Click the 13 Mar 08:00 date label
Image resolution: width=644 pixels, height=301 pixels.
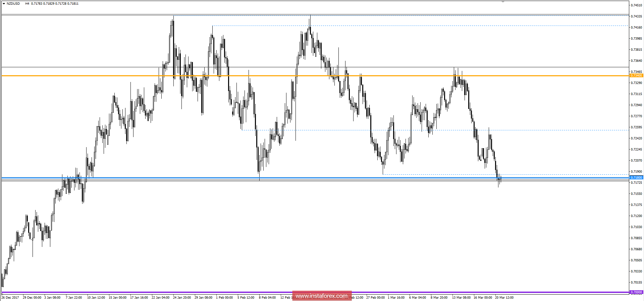(461, 298)
